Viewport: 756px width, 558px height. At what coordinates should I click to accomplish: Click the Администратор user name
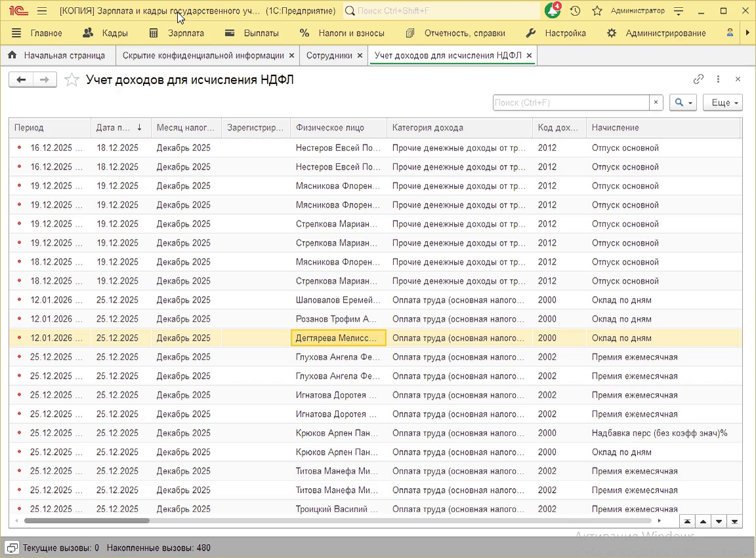pyautogui.click(x=637, y=11)
